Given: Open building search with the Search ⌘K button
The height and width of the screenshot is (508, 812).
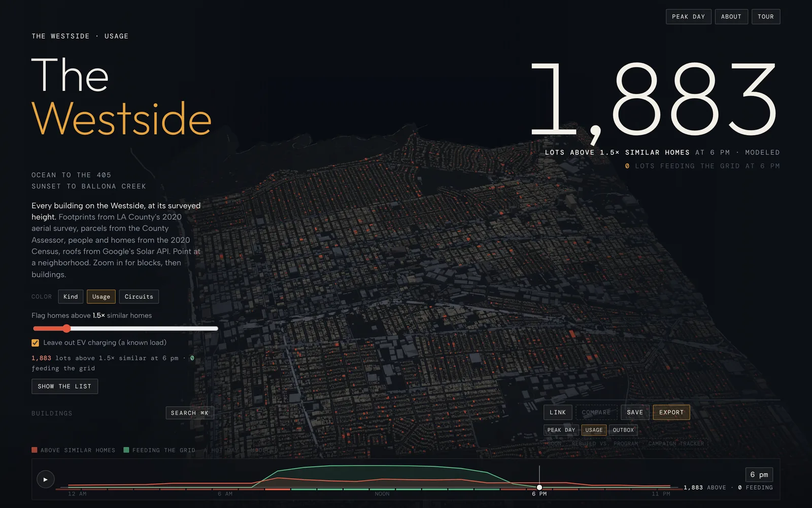Looking at the screenshot, I should (x=190, y=413).
